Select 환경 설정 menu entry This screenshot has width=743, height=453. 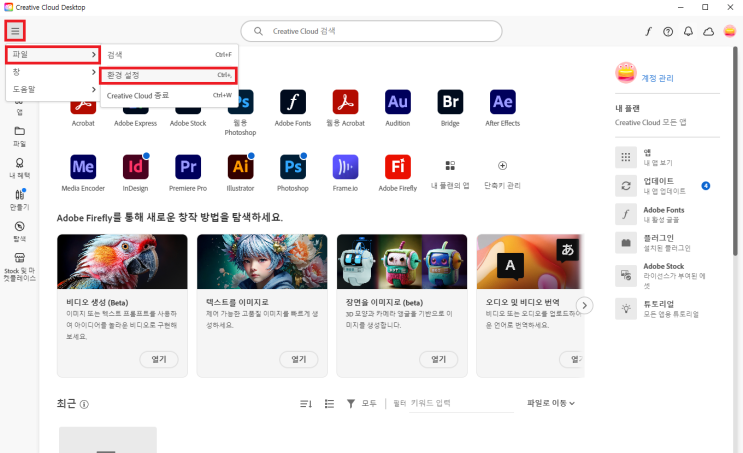[x=168, y=75]
